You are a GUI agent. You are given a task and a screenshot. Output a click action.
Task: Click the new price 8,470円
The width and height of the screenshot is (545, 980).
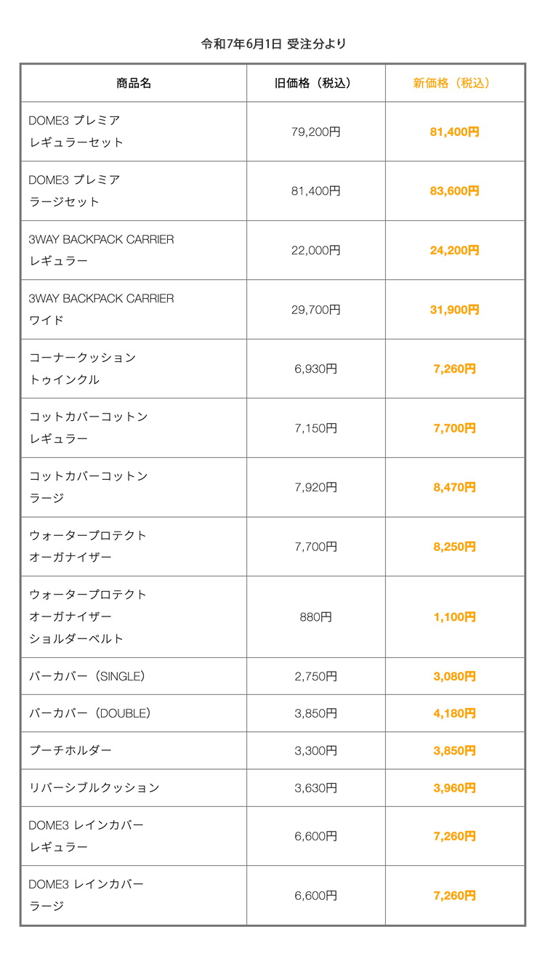pos(454,488)
